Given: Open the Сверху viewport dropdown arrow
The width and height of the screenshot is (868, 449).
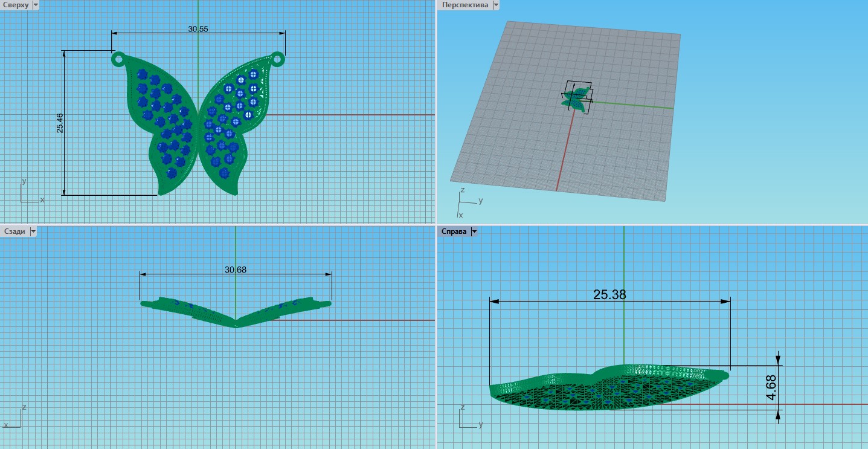Looking at the screenshot, I should (35, 5).
